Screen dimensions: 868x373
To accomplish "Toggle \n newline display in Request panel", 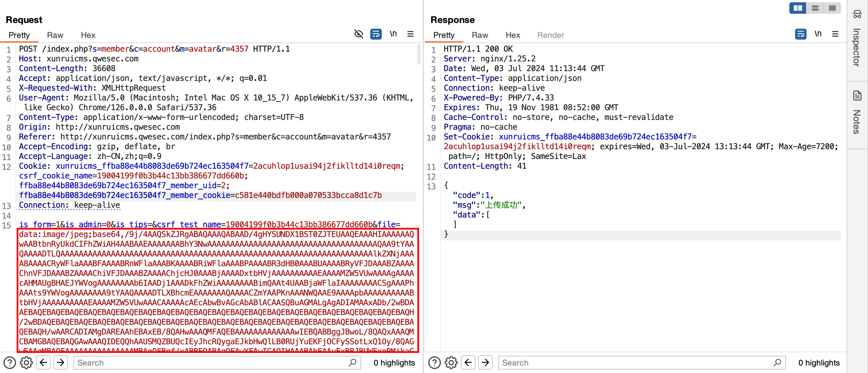I will [393, 34].
